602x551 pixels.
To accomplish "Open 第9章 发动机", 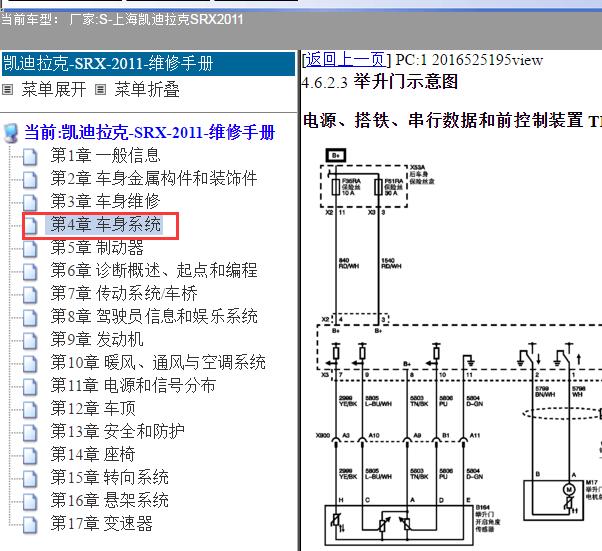I will tap(97, 339).
